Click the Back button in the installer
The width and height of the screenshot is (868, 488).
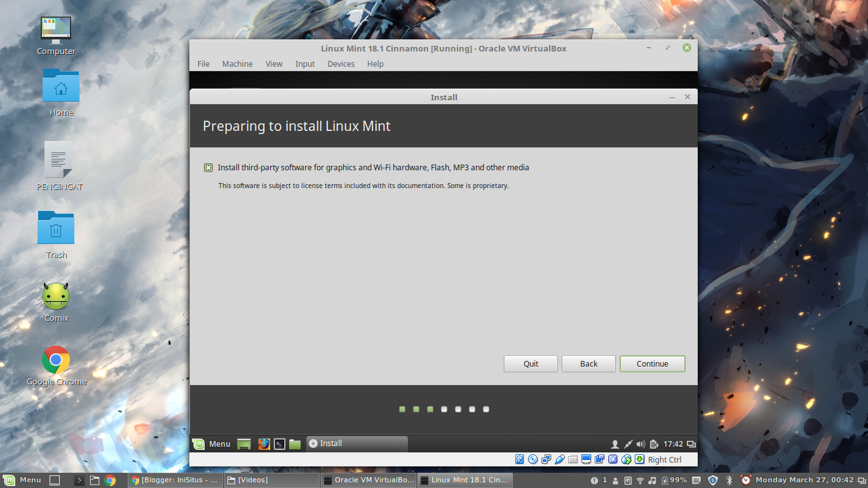(x=588, y=363)
